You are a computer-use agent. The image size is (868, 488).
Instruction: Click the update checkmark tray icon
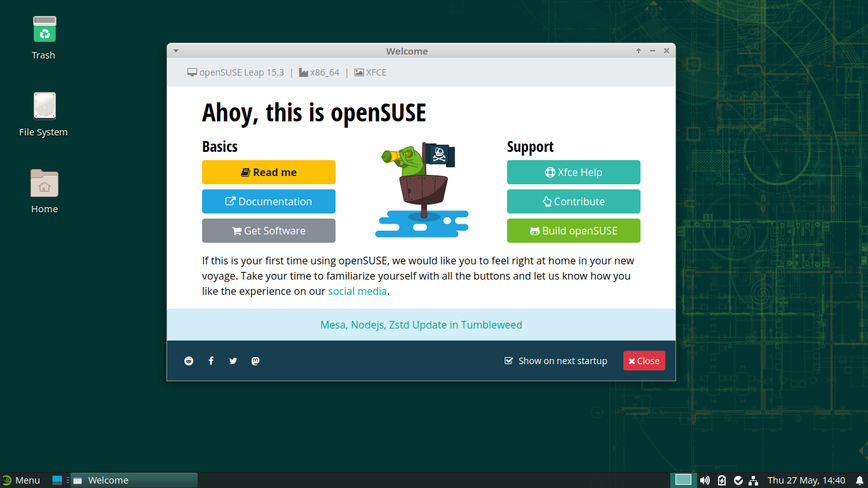738,480
